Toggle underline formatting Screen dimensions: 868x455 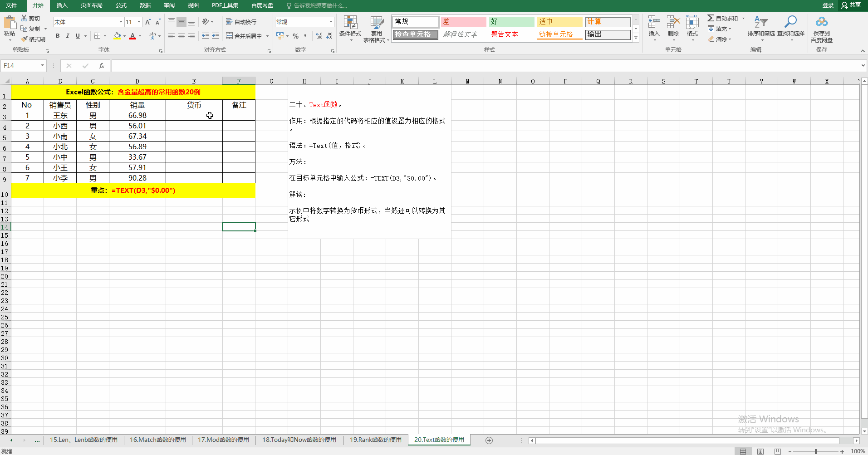pyautogui.click(x=77, y=36)
